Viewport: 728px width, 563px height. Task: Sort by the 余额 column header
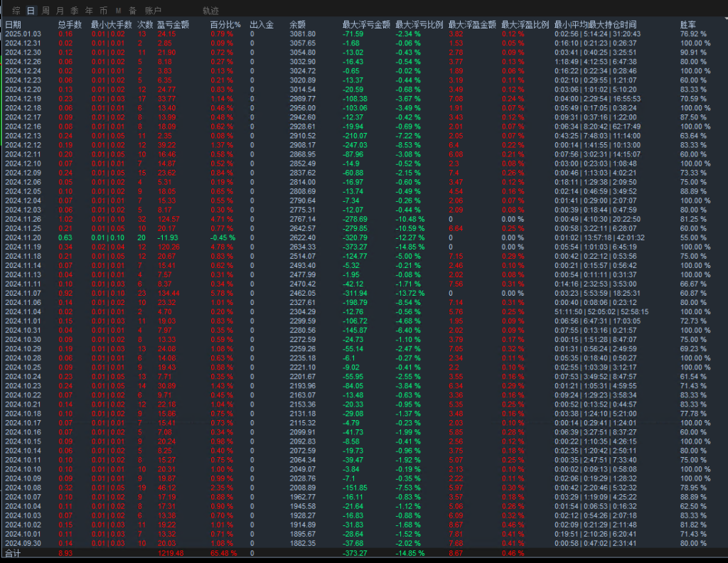point(298,24)
